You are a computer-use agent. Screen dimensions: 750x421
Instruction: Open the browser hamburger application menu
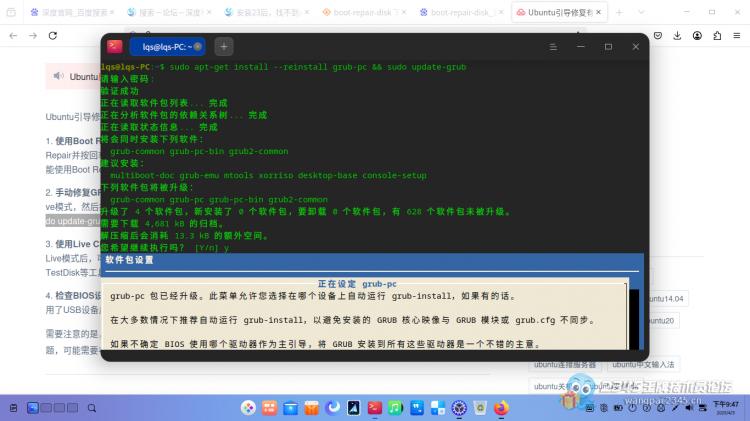[737, 35]
